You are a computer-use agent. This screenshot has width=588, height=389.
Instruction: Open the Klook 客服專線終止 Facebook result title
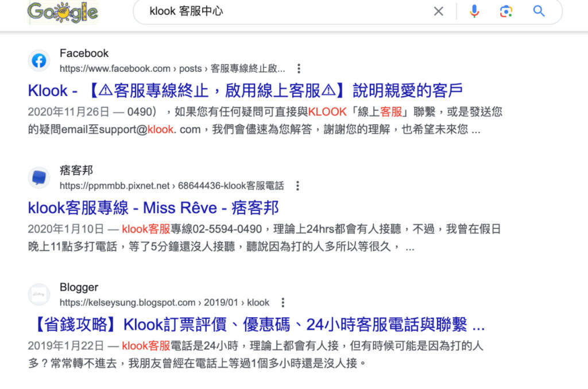point(245,91)
